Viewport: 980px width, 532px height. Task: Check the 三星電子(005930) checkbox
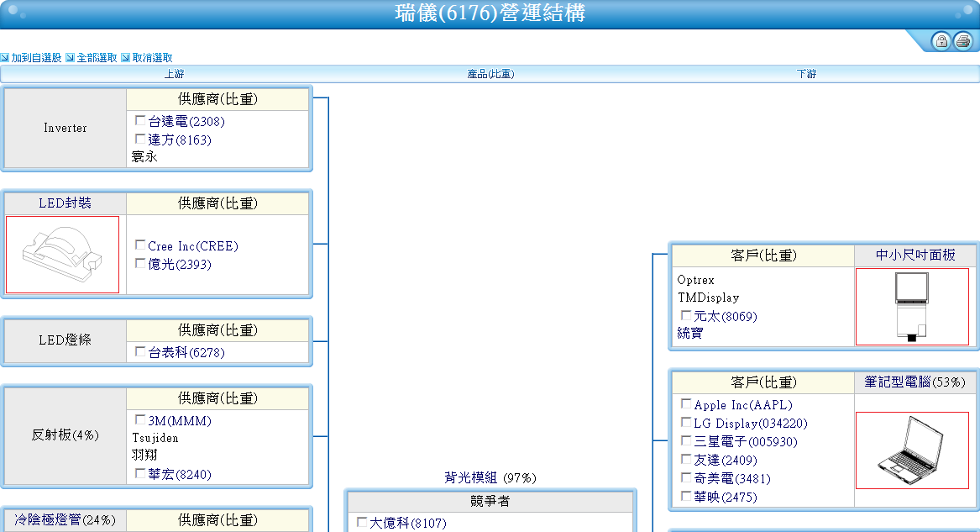click(686, 440)
